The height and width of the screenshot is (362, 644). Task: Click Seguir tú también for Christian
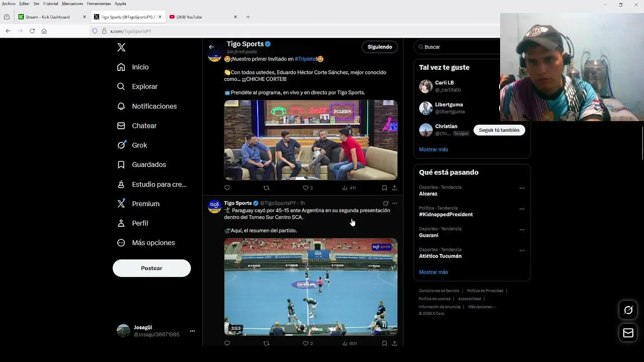pos(499,130)
